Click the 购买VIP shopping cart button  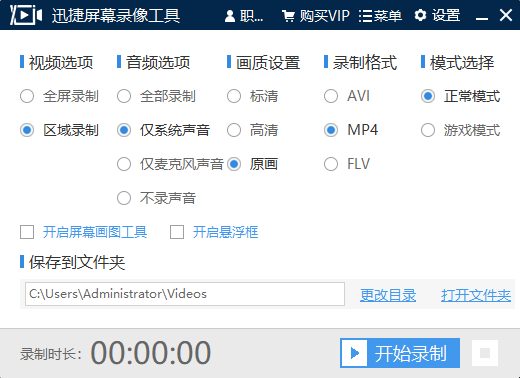click(x=316, y=16)
